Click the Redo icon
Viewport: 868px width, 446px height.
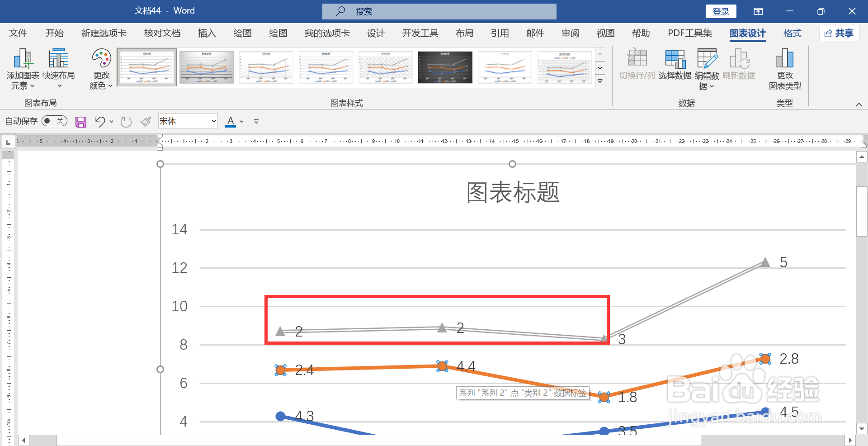point(126,122)
